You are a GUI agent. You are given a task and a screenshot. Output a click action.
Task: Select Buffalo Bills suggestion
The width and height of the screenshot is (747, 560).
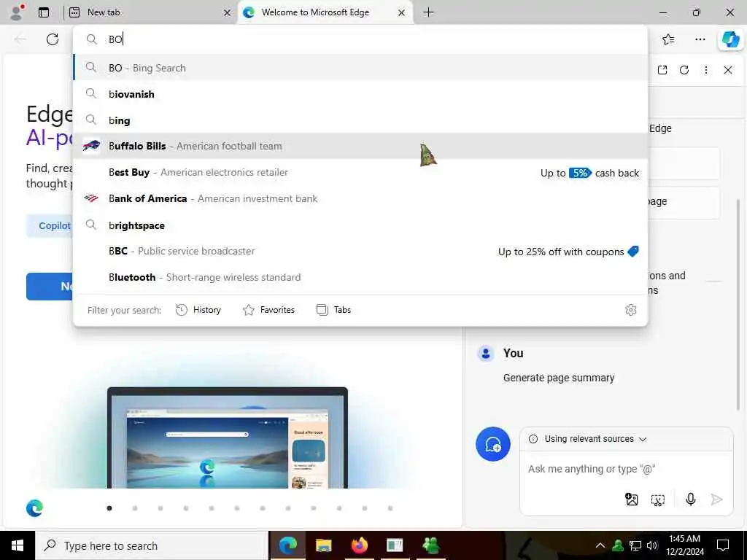pos(360,146)
